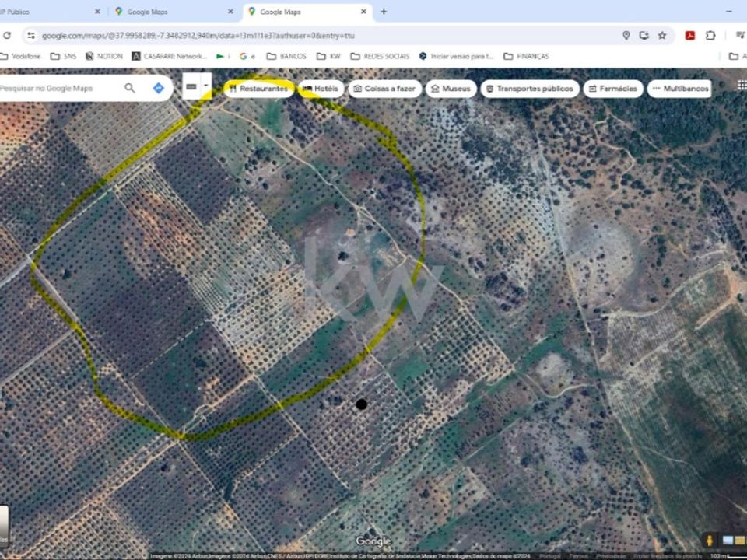Minimize the Chrome window

coord(729,12)
